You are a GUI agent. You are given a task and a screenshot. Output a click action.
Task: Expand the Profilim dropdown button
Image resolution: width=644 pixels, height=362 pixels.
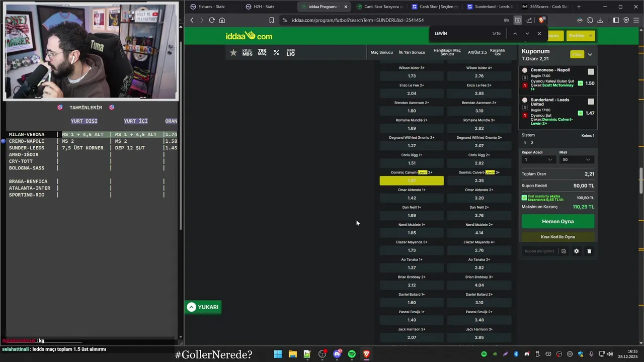point(581,36)
